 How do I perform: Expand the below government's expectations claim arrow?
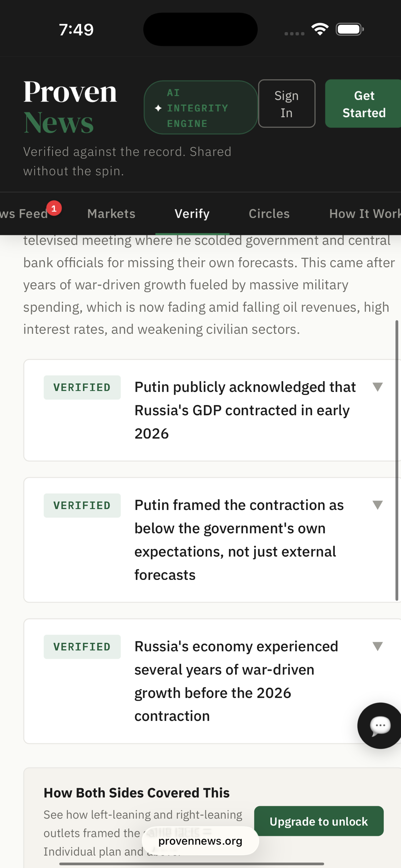click(378, 505)
